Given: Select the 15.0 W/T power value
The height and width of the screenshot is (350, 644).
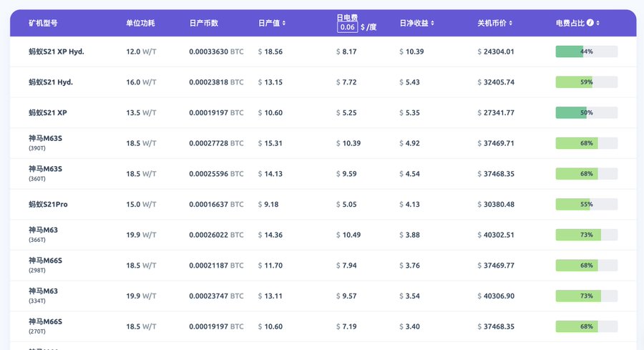Looking at the screenshot, I should point(141,204).
